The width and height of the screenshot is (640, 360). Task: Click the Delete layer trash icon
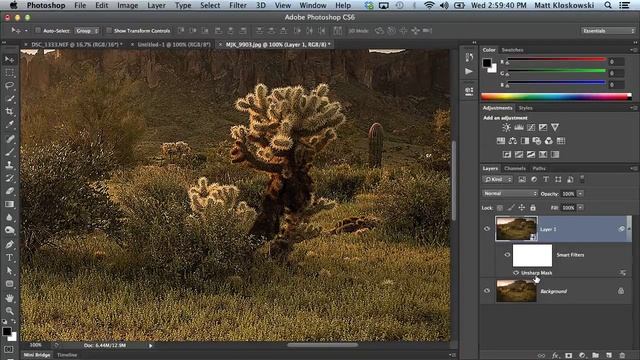622,356
